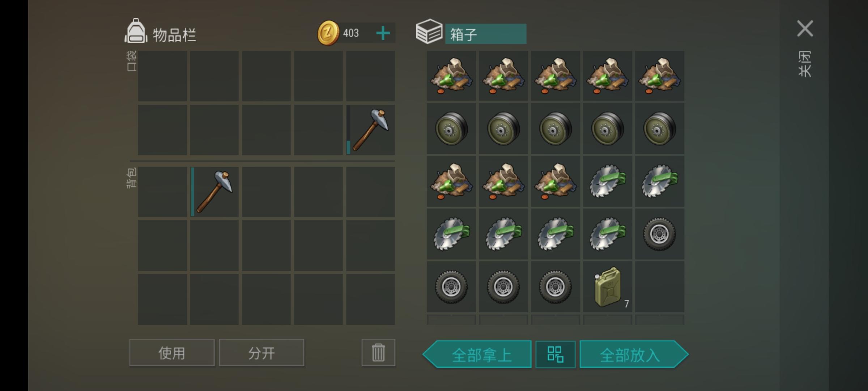Edit the 箱子 chest name field
The image size is (868, 391).
point(486,34)
